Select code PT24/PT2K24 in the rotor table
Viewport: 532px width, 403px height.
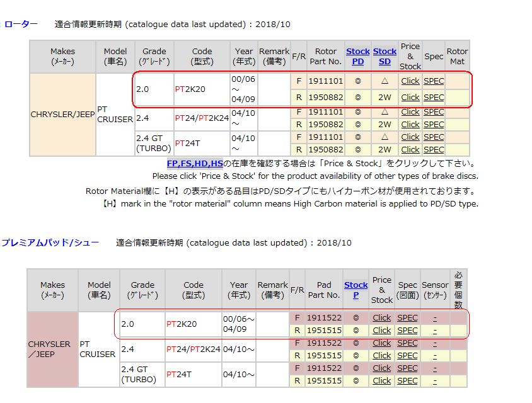pyautogui.click(x=202, y=118)
